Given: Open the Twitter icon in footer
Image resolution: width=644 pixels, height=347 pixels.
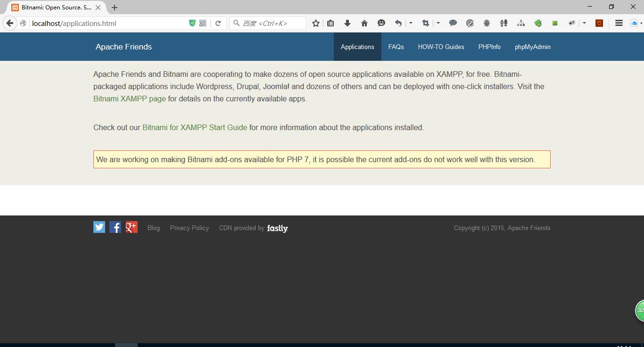Looking at the screenshot, I should pos(99,227).
